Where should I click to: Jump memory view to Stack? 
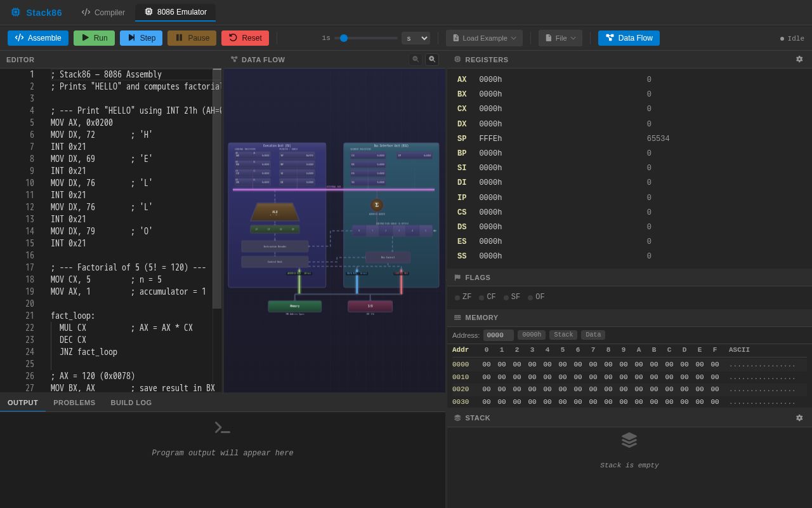tap(563, 335)
